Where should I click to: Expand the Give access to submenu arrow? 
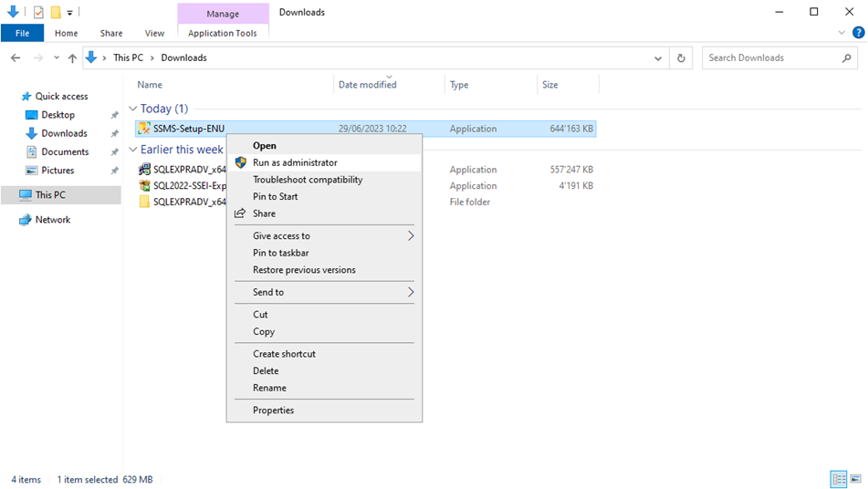point(410,235)
